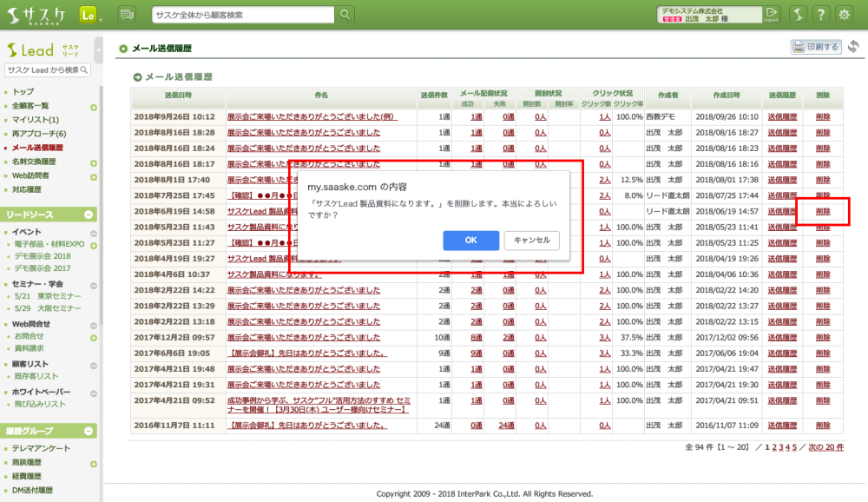Collapse the 履歴グループ section
Viewport: 868px width, 502px height.
point(89,431)
